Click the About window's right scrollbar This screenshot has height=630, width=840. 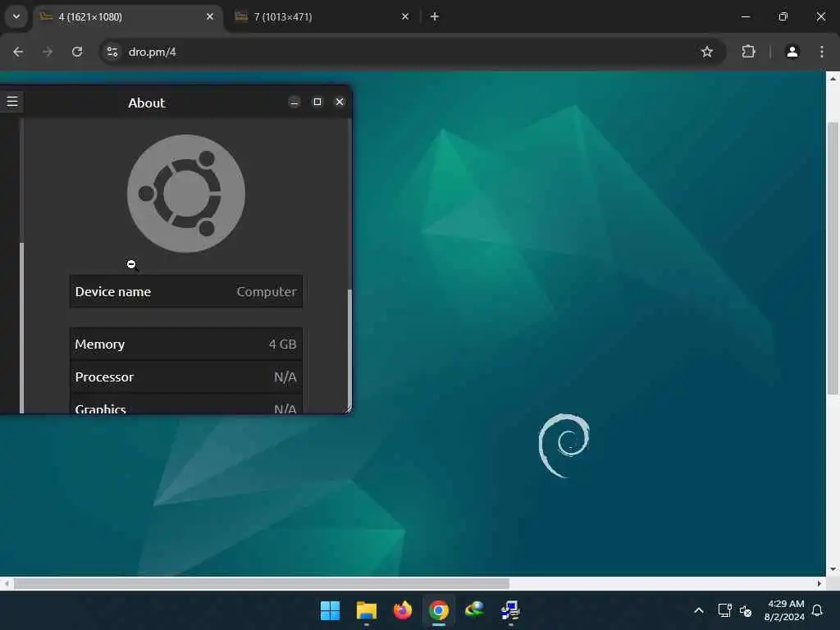349,350
